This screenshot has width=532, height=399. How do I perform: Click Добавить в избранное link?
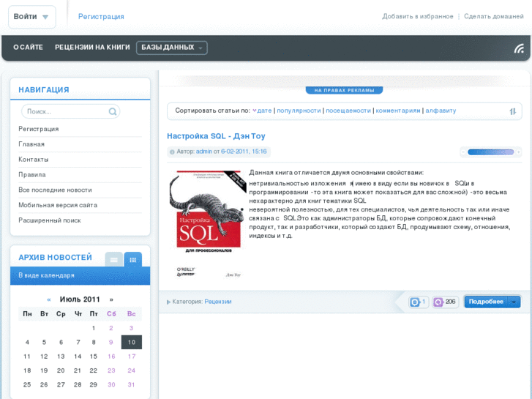pyautogui.click(x=418, y=16)
